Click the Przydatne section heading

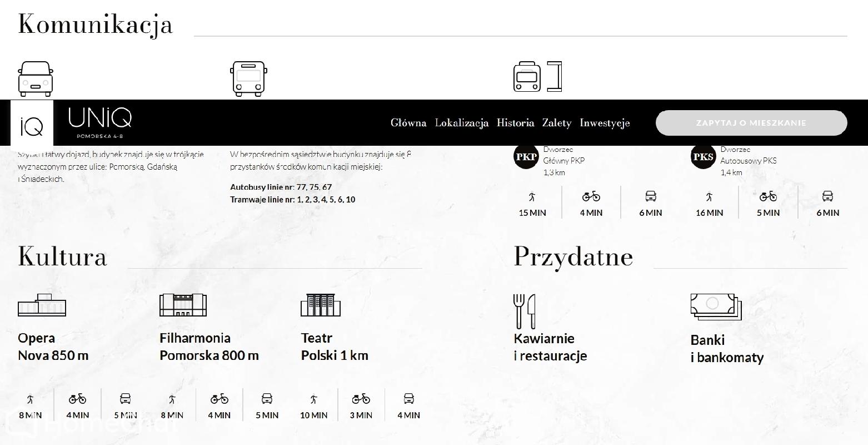pyautogui.click(x=573, y=257)
